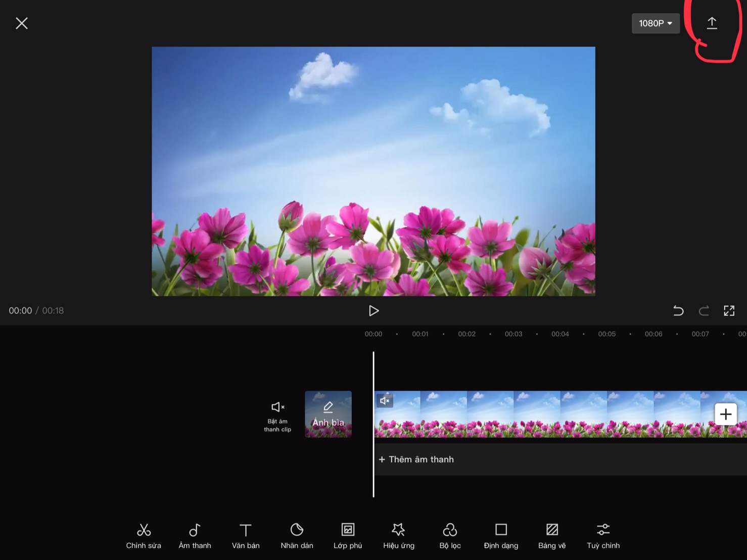Play the video preview
747x560 pixels.
(x=373, y=310)
